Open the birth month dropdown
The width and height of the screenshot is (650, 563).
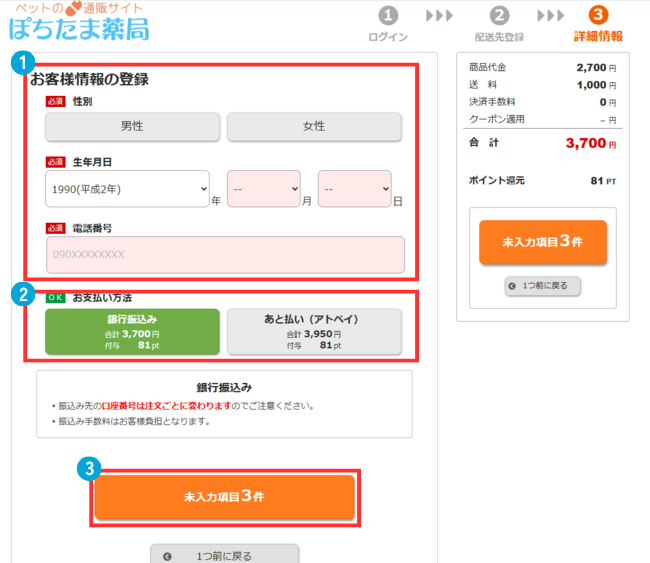tap(264, 188)
